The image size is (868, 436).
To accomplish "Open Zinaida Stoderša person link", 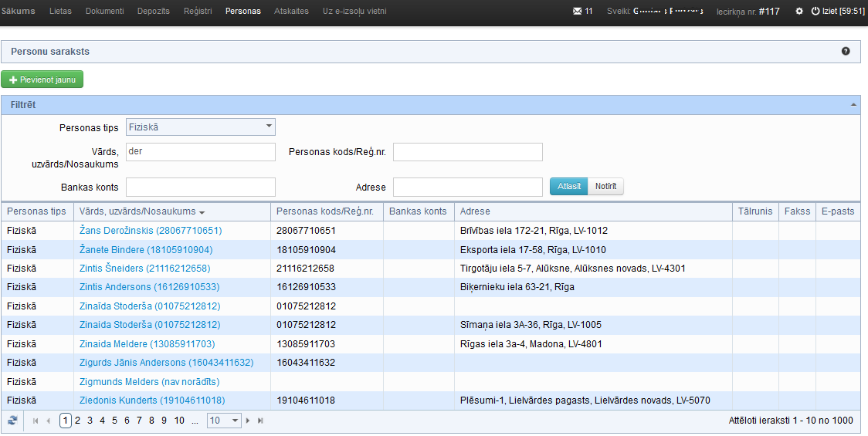I will [x=150, y=325].
